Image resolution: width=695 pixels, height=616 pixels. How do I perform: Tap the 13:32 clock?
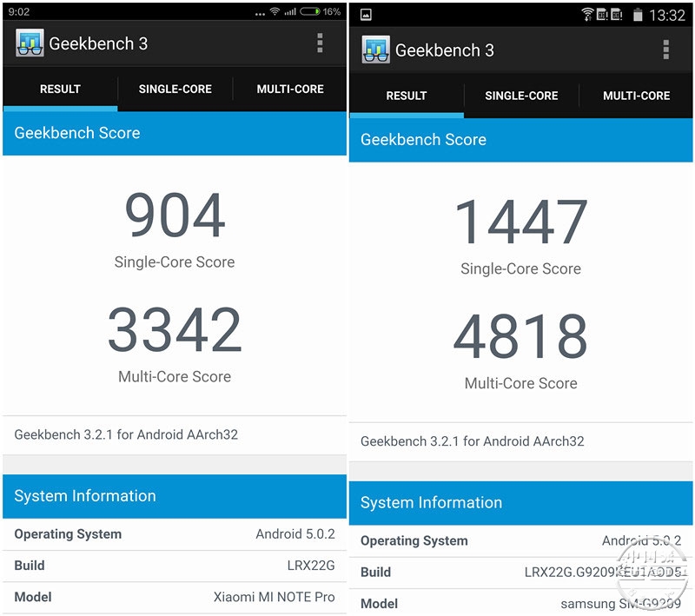click(x=667, y=16)
